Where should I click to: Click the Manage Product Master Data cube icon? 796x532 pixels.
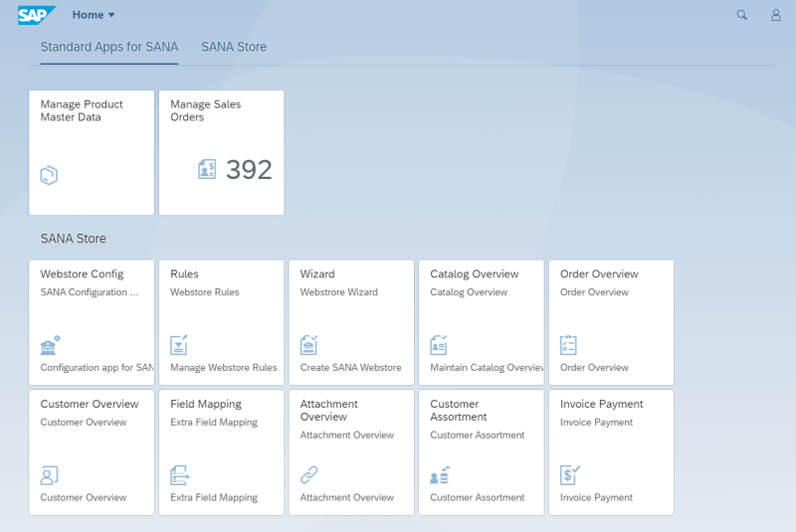(49, 175)
